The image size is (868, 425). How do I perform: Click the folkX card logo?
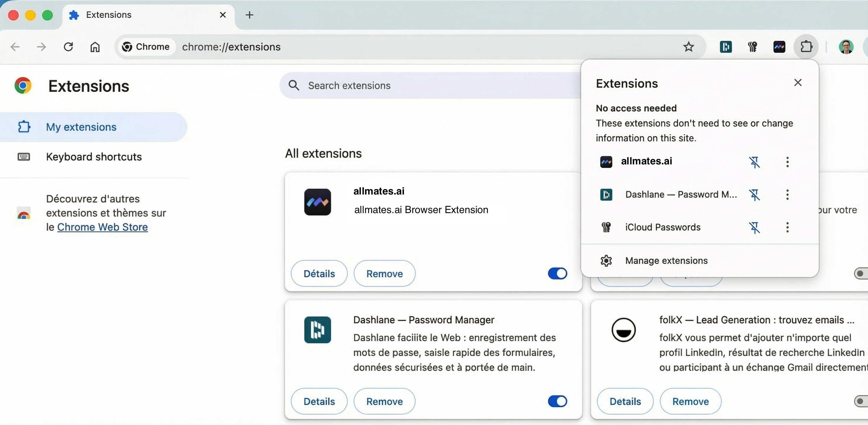pyautogui.click(x=624, y=330)
